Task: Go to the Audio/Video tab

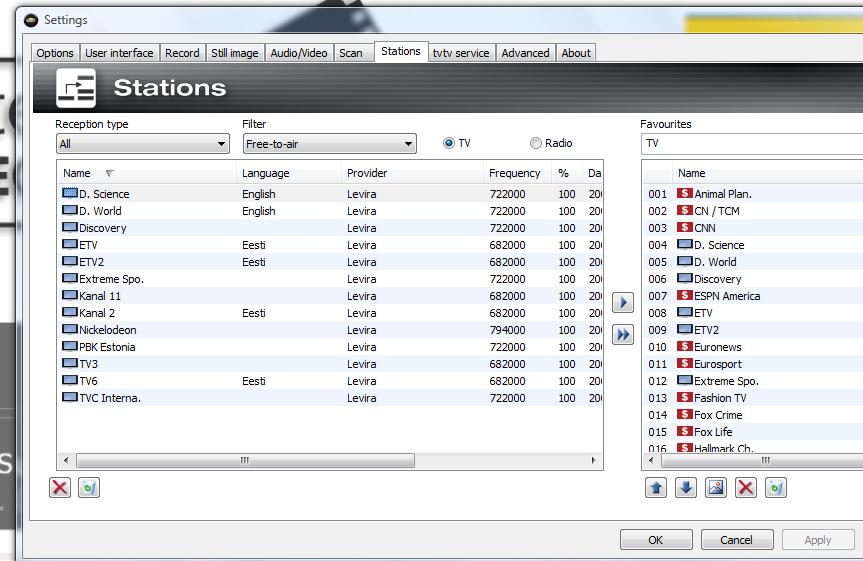Action: coord(299,53)
